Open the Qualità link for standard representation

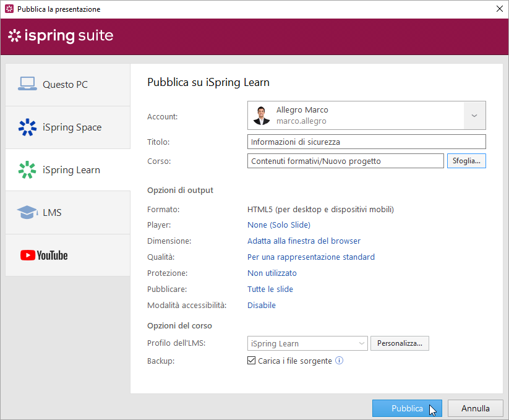click(310, 257)
